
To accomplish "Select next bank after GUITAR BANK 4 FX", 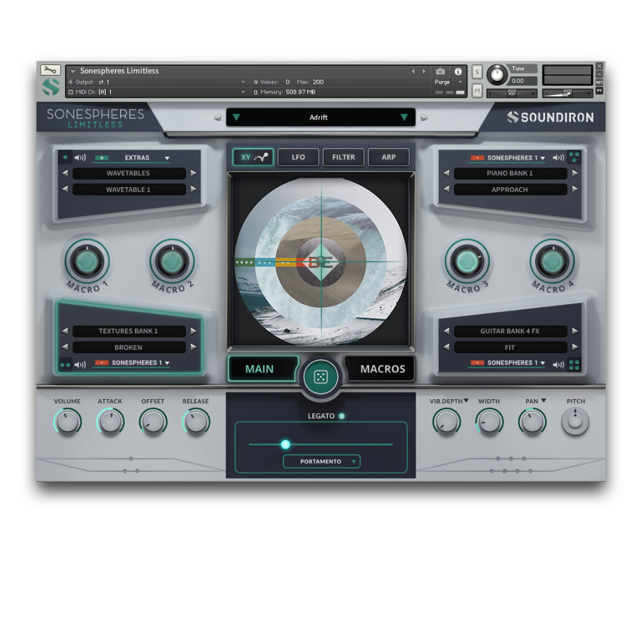I will click(575, 331).
